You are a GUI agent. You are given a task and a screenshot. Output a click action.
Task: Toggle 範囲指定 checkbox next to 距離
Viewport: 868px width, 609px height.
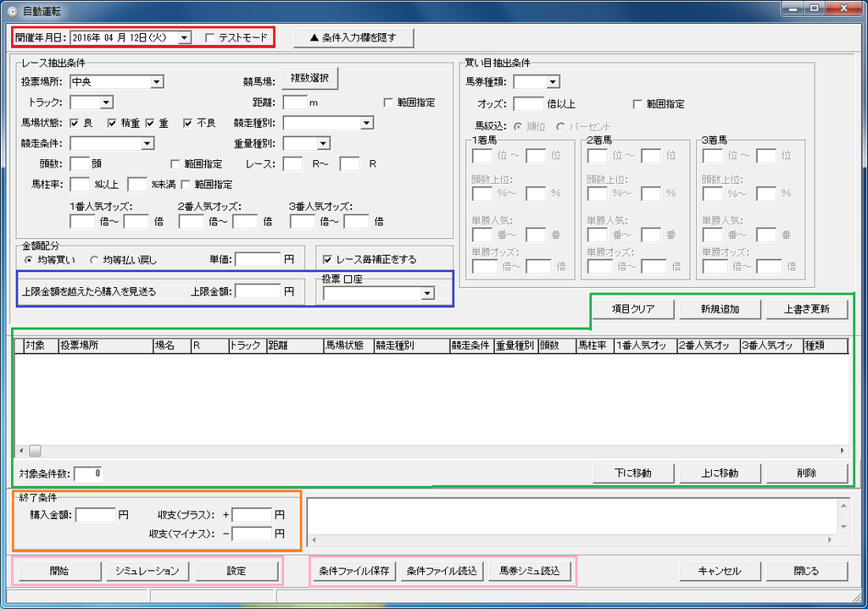(388, 102)
